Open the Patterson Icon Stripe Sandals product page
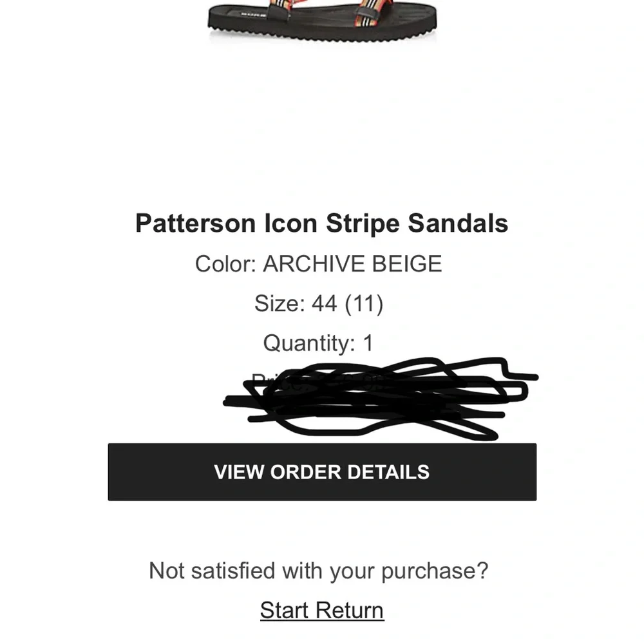Viewport: 644px width, 644px height. point(322,223)
